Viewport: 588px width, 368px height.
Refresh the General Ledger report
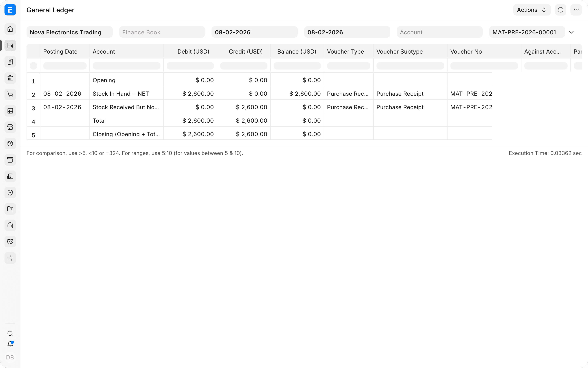coord(561,10)
